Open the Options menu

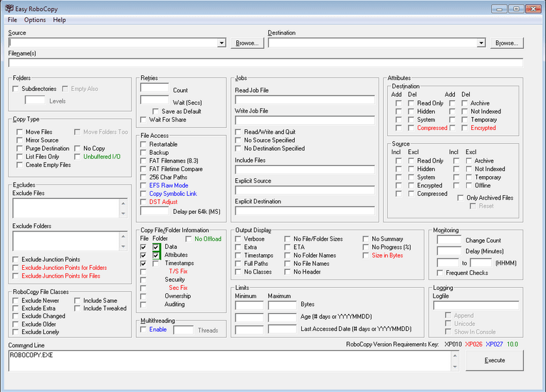(x=35, y=20)
